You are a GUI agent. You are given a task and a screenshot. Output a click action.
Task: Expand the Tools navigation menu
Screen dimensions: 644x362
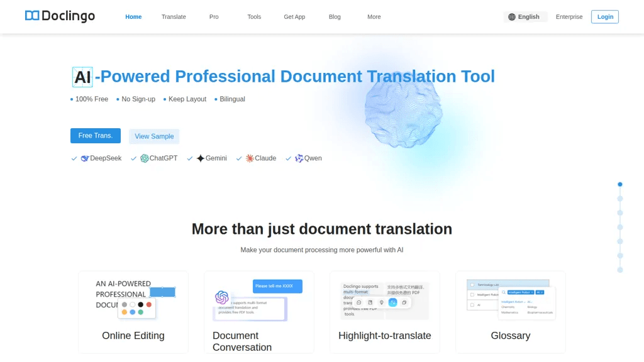click(254, 17)
